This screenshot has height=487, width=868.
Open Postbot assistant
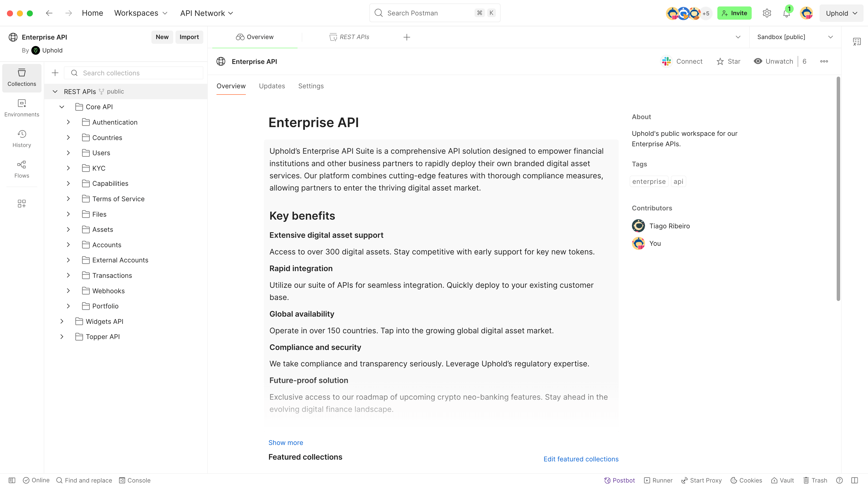point(619,480)
